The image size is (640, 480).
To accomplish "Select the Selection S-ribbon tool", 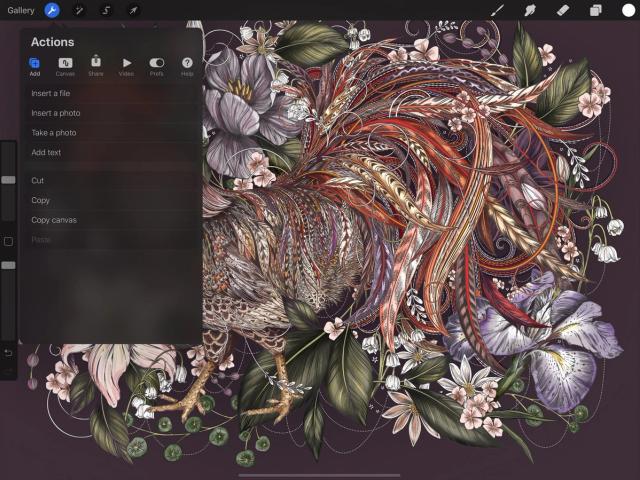I will pos(106,10).
